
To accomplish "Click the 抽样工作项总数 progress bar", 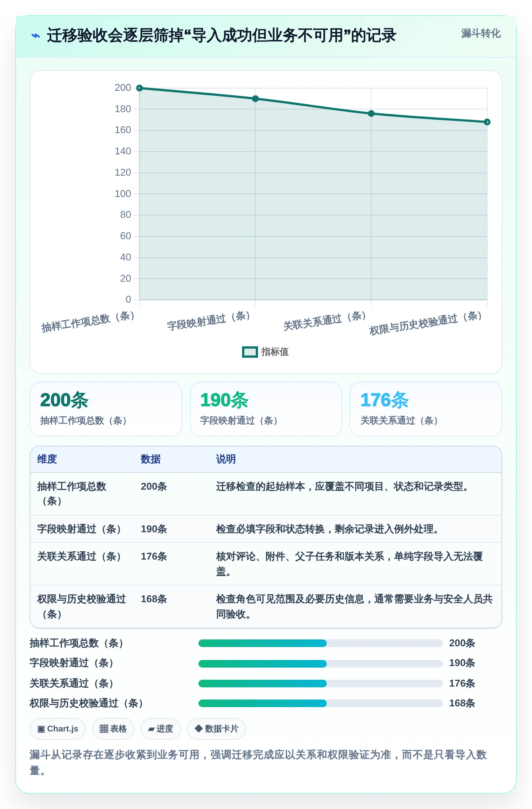I will click(x=320, y=643).
